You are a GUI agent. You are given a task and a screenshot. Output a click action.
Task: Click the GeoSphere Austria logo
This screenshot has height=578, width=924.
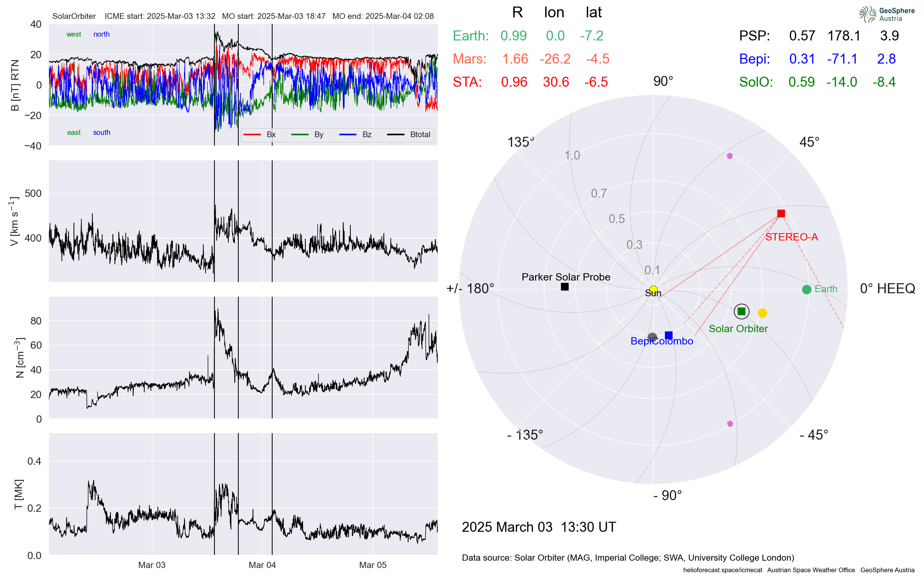(886, 15)
